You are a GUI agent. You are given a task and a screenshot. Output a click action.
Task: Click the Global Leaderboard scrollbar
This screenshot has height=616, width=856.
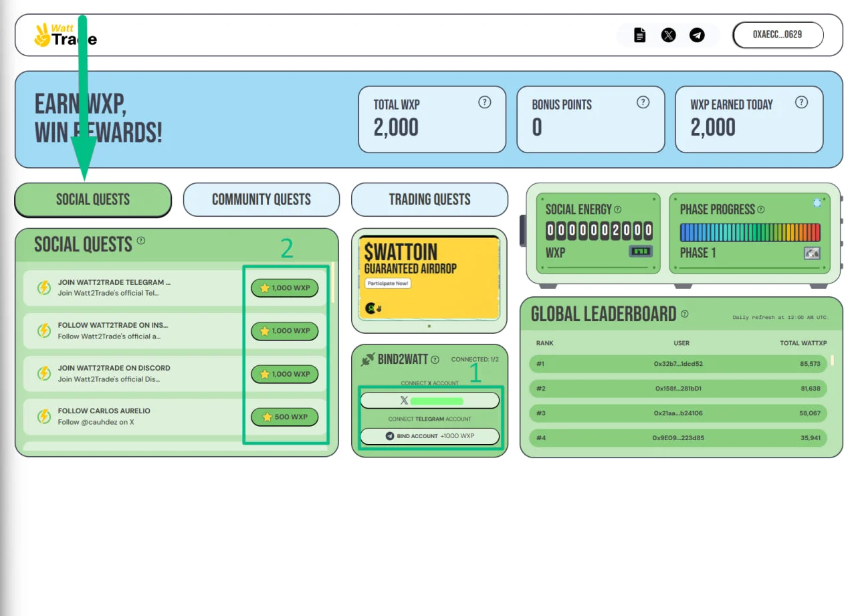[x=833, y=361]
